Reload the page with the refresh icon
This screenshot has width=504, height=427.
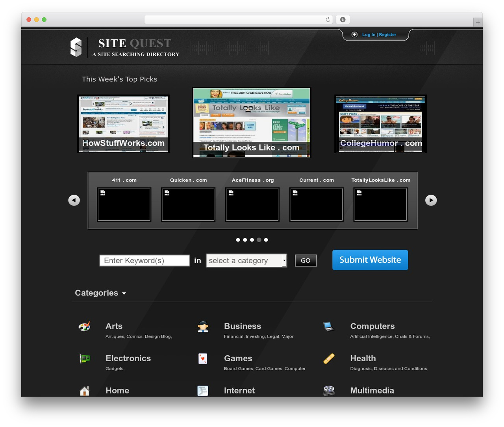tap(328, 20)
